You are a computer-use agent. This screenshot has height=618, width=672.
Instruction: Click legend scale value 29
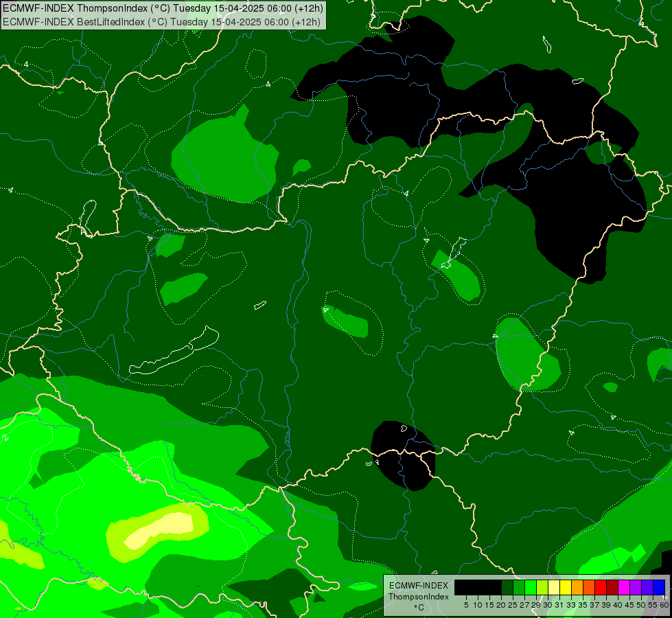point(536,605)
